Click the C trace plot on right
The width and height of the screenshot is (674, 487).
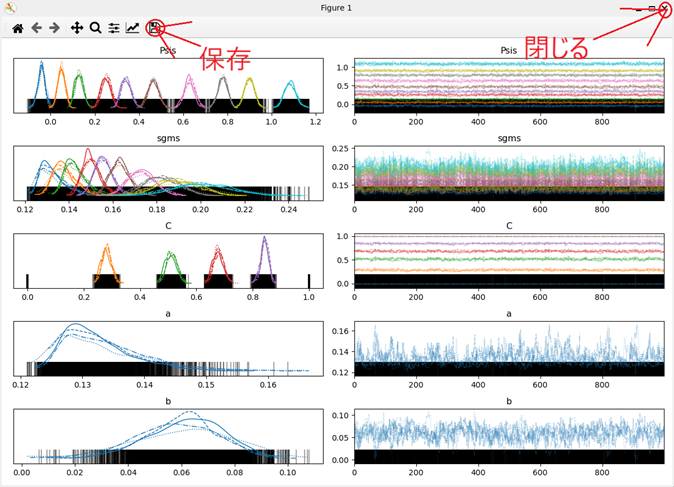(510, 261)
